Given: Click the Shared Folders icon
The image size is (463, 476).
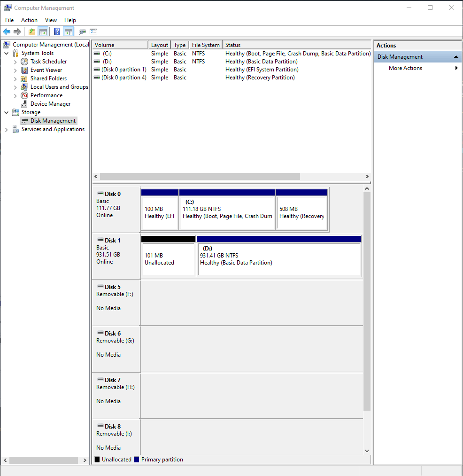Looking at the screenshot, I should point(24,78).
